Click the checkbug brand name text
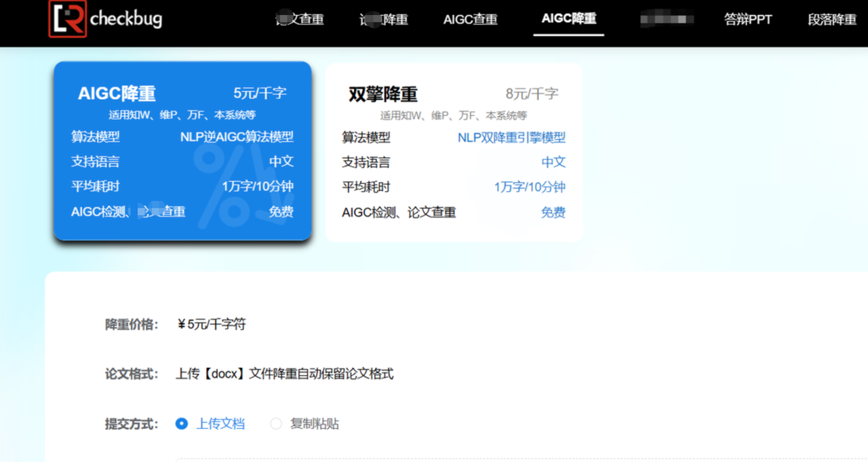 [126, 19]
